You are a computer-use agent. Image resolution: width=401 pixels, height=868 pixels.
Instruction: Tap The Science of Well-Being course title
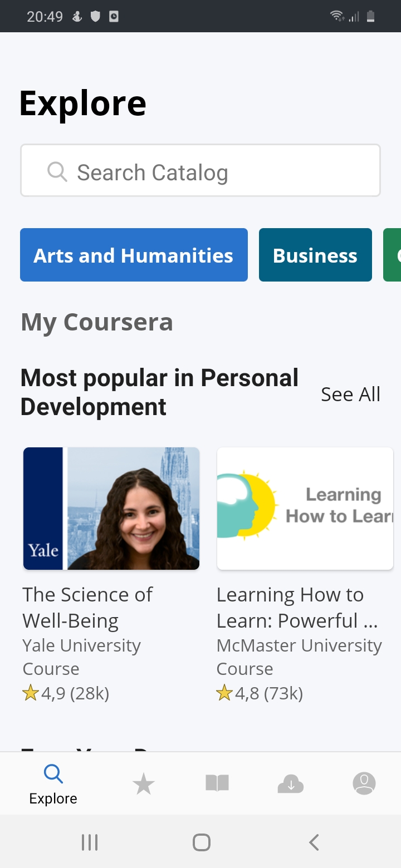pyautogui.click(x=87, y=608)
